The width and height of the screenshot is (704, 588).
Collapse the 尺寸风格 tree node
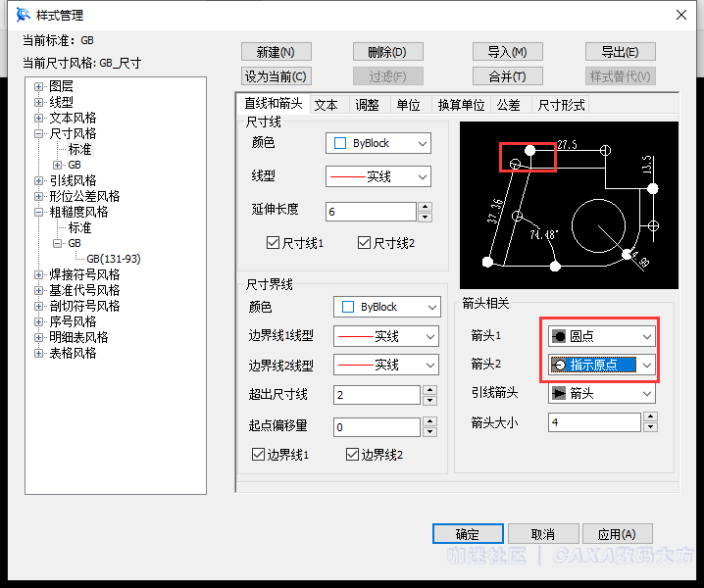(38, 133)
